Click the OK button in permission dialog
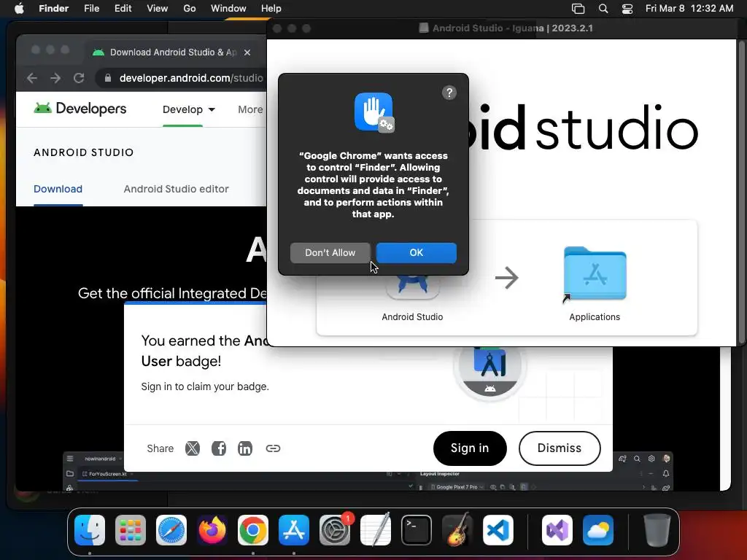This screenshot has width=747, height=560. (x=416, y=252)
